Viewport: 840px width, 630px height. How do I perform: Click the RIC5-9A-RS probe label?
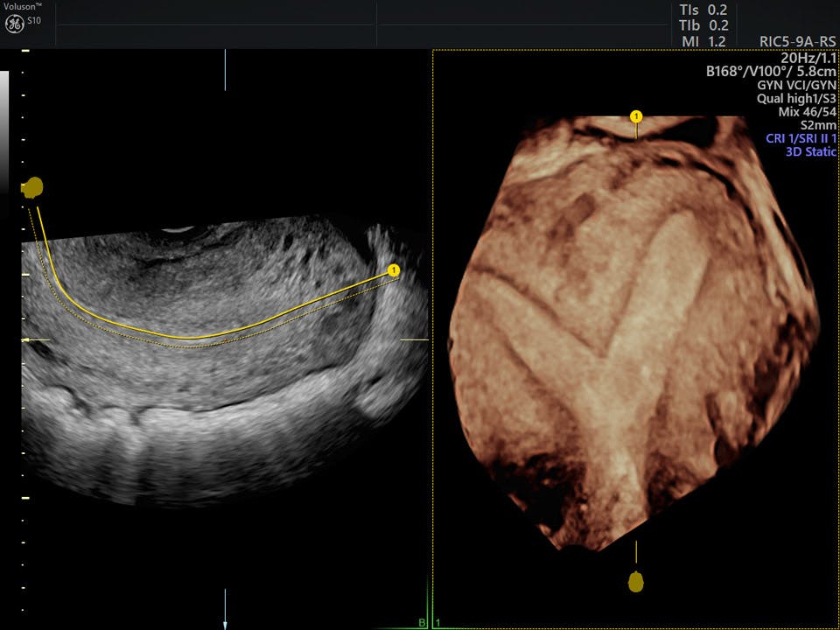tap(797, 42)
